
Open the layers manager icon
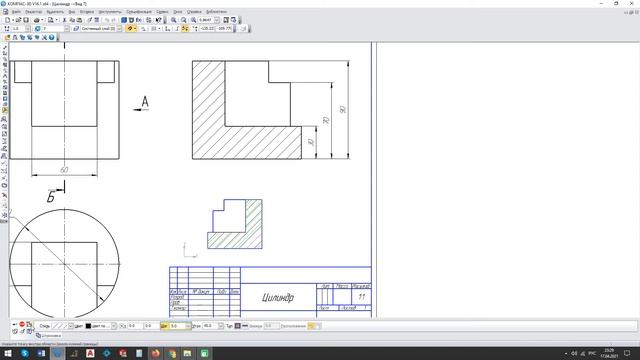pyautogui.click(x=76, y=29)
